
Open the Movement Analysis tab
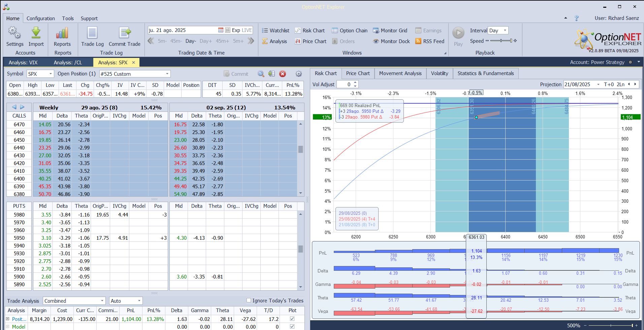tap(400, 73)
